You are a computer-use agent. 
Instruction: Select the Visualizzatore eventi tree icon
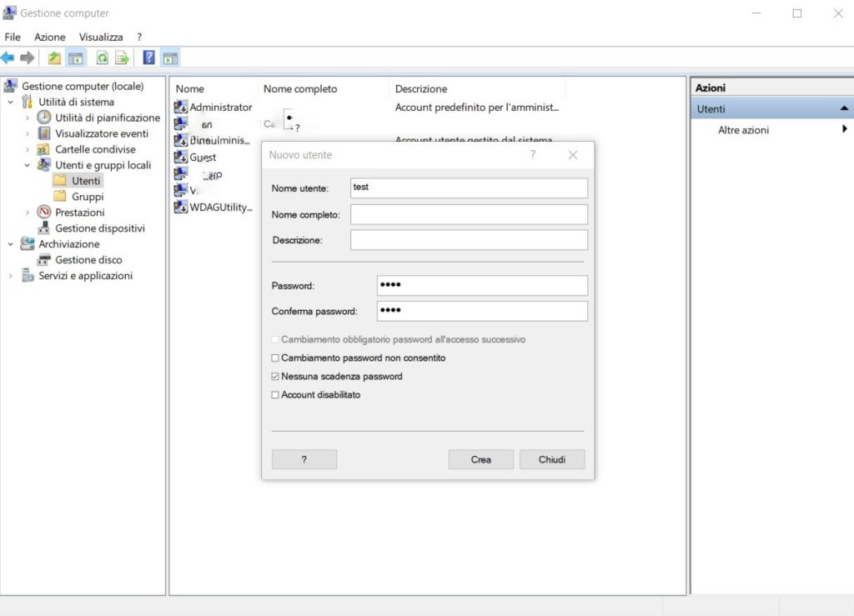(44, 133)
